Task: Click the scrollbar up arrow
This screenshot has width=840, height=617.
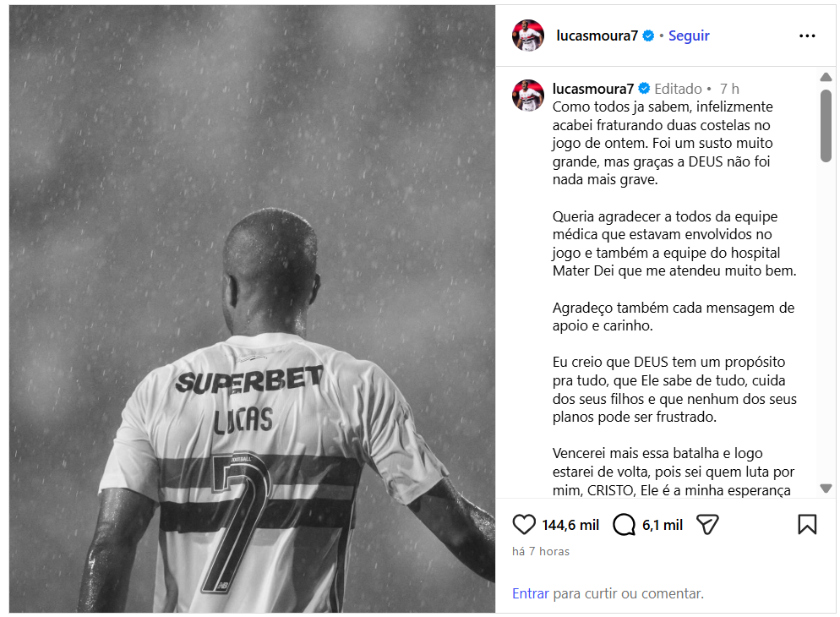Action: point(826,77)
